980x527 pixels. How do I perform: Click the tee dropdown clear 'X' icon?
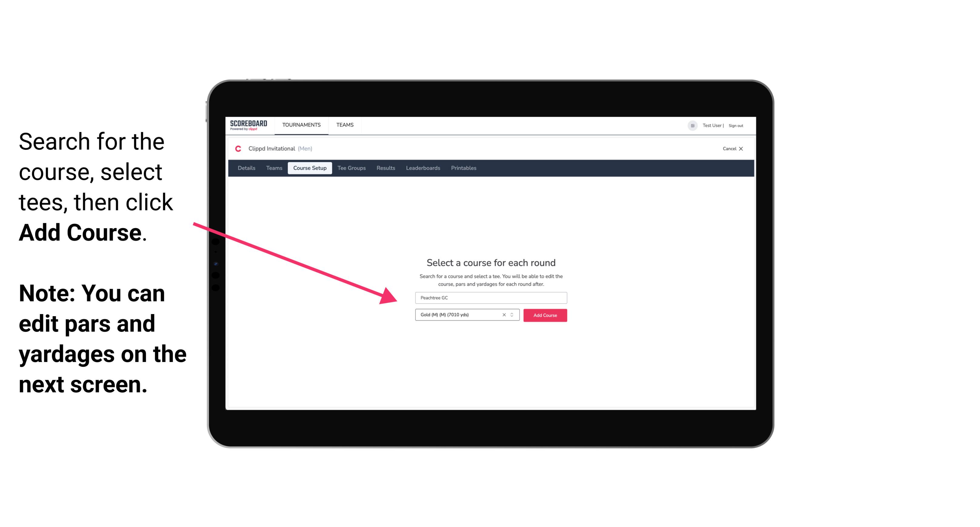[x=503, y=315]
